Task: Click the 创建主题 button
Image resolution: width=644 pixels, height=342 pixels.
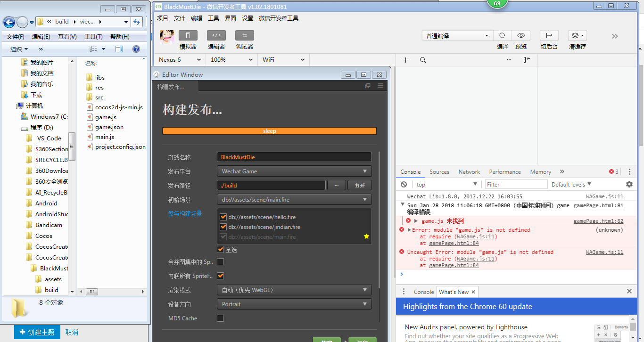Action: [37, 332]
